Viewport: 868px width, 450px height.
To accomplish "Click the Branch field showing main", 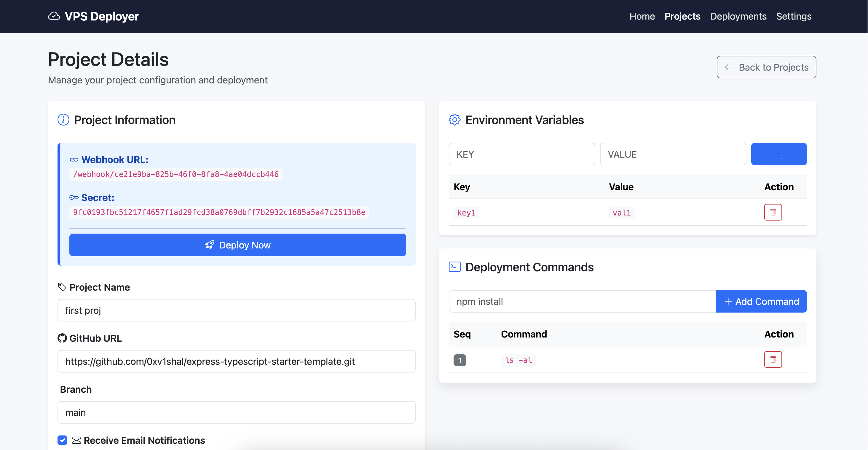I will [x=236, y=412].
